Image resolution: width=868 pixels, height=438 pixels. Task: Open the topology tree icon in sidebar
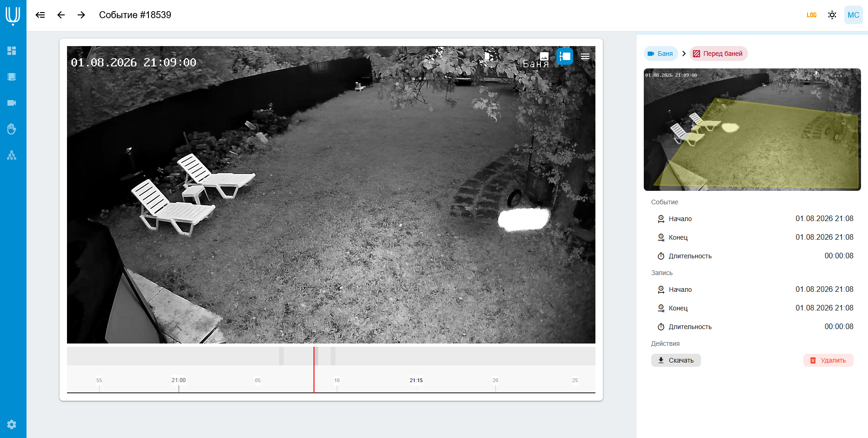click(12, 155)
